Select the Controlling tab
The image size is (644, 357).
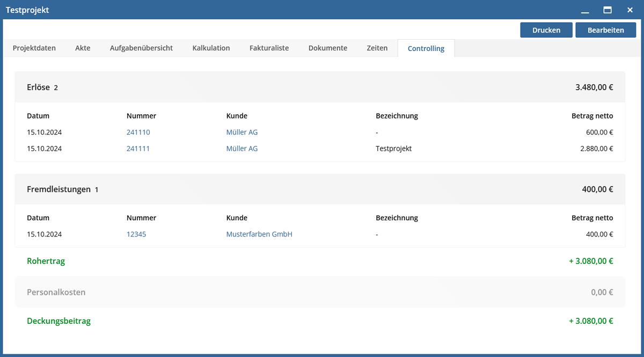[426, 48]
